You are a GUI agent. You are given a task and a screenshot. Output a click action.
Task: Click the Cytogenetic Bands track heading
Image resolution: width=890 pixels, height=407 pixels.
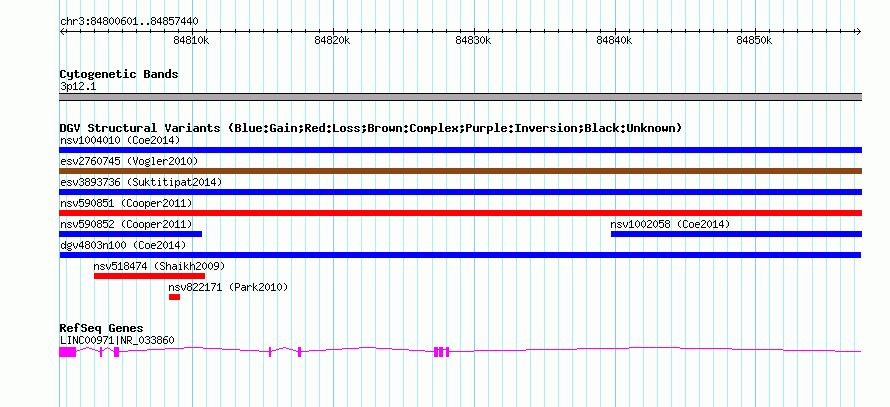(x=119, y=74)
